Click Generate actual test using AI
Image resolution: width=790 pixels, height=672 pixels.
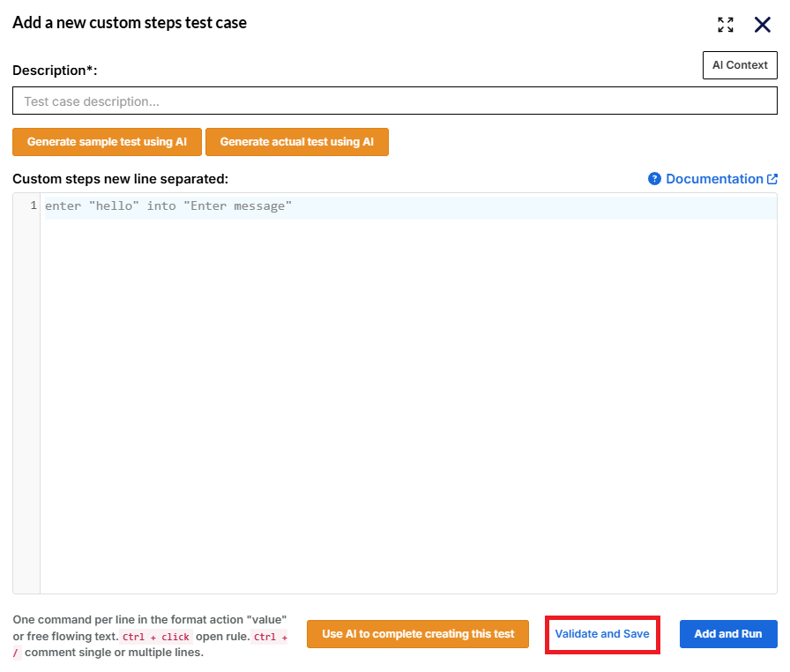(x=297, y=142)
